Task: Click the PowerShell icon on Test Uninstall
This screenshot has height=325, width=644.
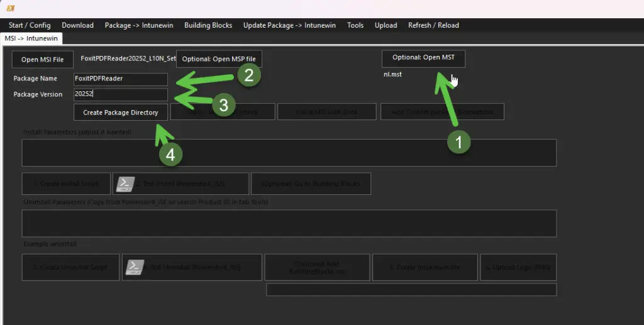Action: tap(135, 267)
